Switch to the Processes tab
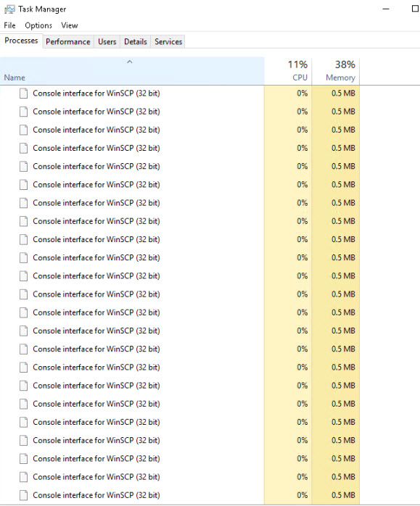This screenshot has width=420, height=506. (x=21, y=41)
